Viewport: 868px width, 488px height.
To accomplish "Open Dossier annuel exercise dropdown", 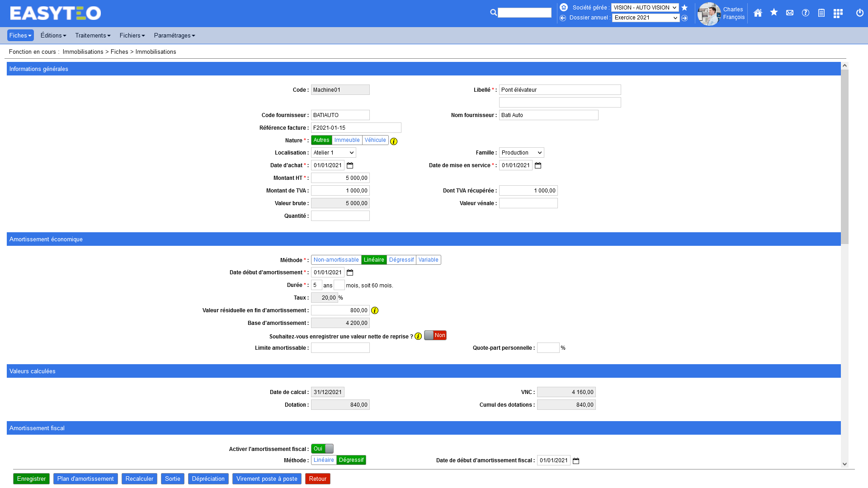I will point(646,18).
